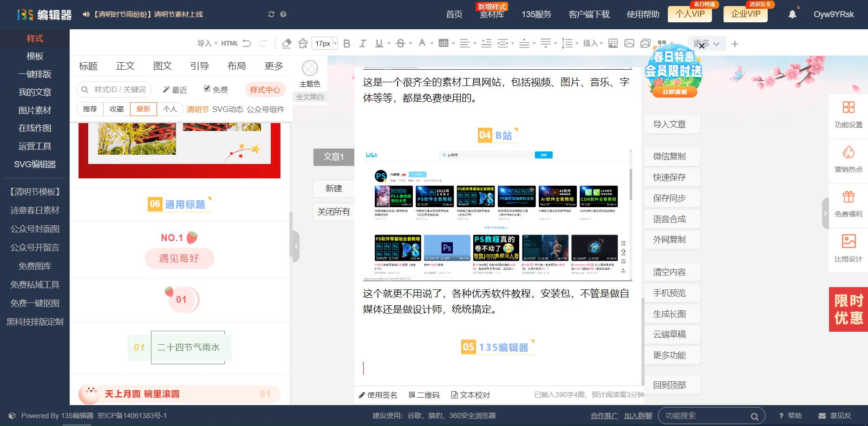Toggle 全文黑白 grayscale mode

309,97
